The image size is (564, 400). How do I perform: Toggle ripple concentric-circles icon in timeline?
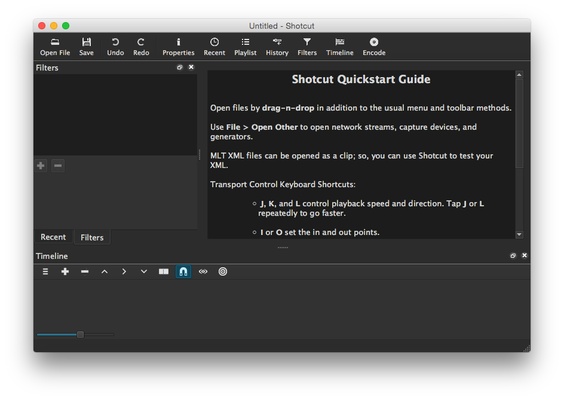[223, 272]
